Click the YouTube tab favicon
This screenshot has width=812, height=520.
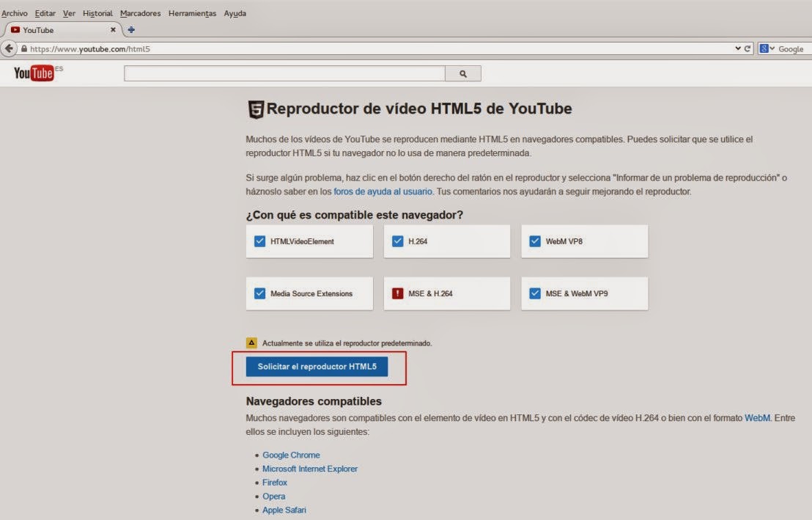(15, 30)
